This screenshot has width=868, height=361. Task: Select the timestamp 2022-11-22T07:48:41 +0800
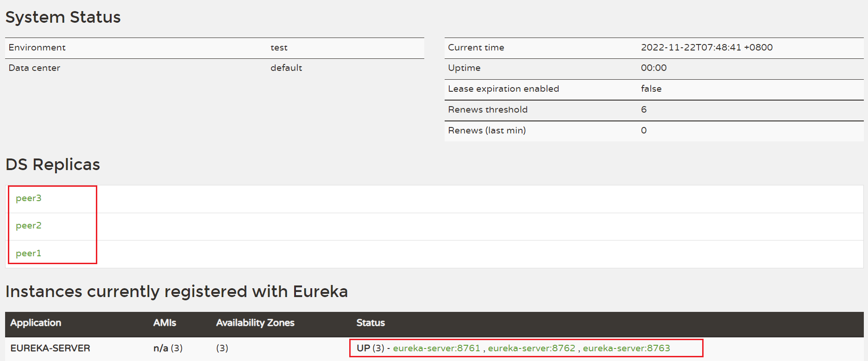coord(706,47)
